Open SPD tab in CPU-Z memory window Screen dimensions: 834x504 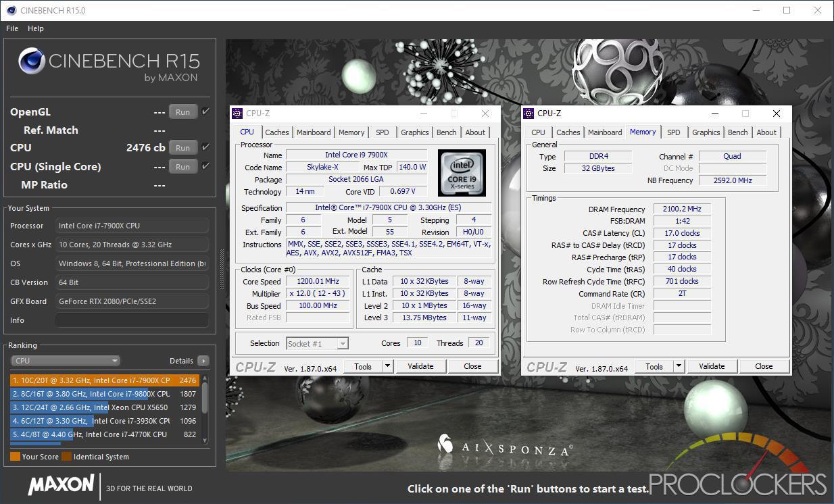pyautogui.click(x=674, y=132)
